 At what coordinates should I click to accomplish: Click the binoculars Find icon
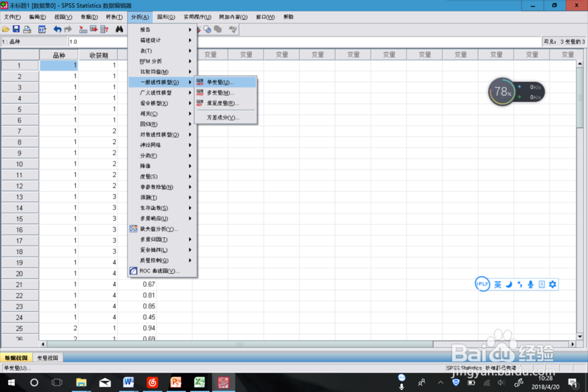point(119,29)
